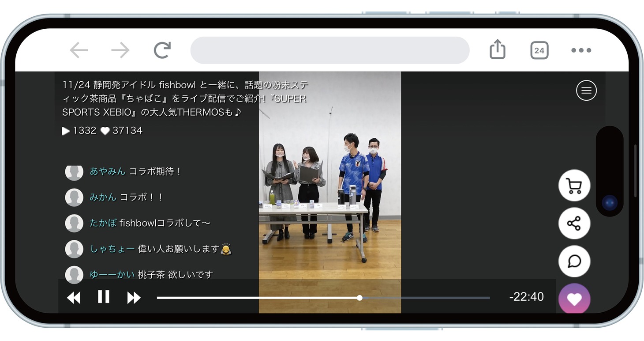The width and height of the screenshot is (644, 341).
Task: Reload the page with the refresh icon
Action: (x=162, y=50)
